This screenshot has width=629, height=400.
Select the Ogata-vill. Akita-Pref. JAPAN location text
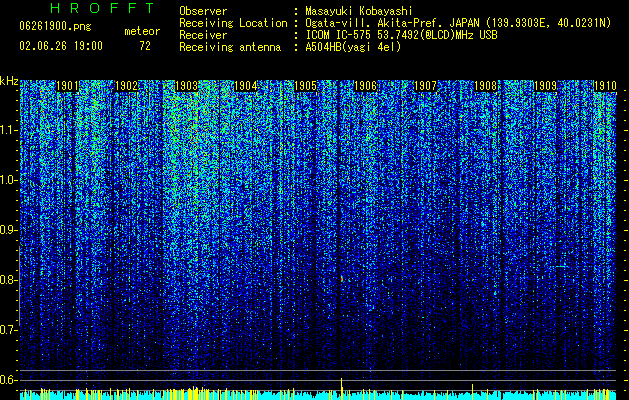(x=458, y=23)
